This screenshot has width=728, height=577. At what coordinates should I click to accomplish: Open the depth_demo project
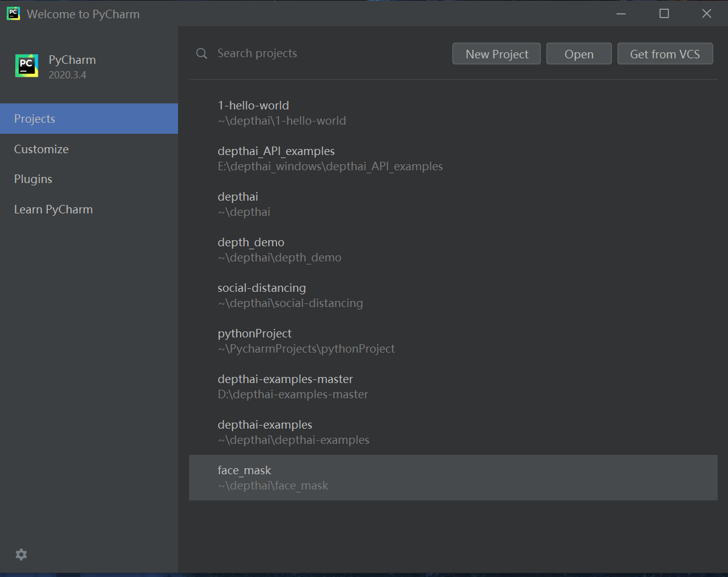[x=453, y=249]
